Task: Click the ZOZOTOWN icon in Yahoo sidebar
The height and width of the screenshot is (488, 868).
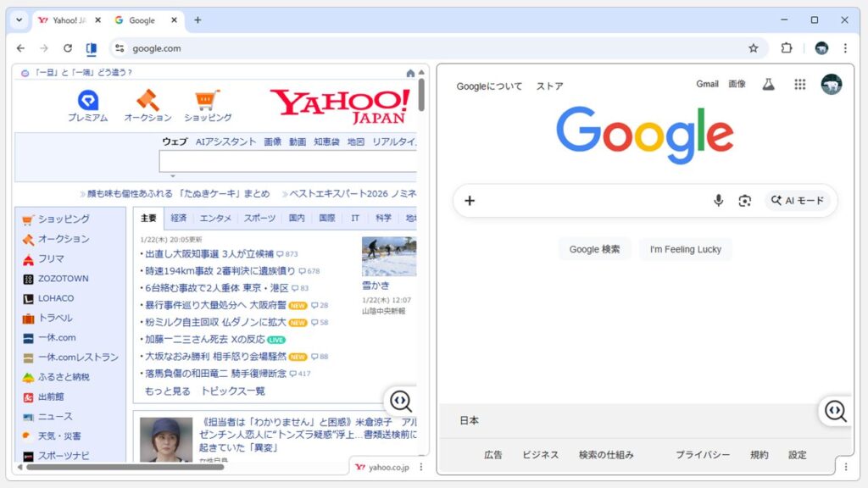Action: pyautogui.click(x=26, y=278)
